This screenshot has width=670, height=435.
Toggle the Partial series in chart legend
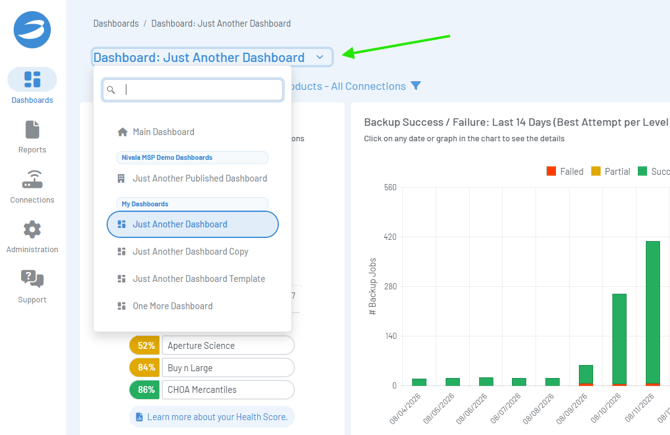tap(610, 171)
